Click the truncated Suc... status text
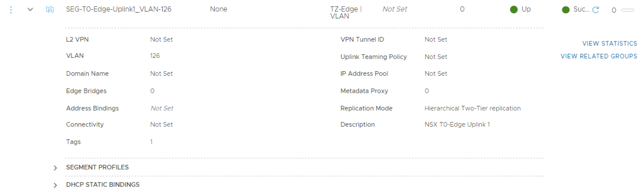This screenshot has height=192, width=644. pyautogui.click(x=581, y=9)
